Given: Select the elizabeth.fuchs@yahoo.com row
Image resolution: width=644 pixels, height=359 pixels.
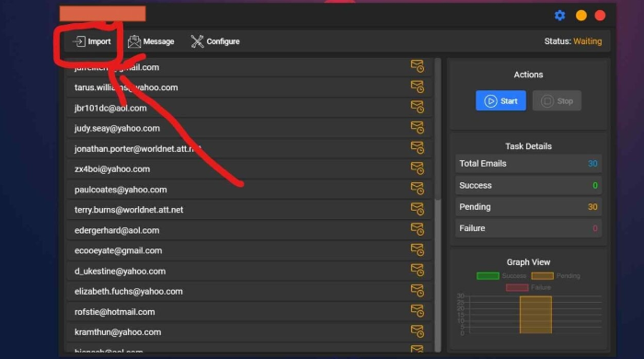Looking at the screenshot, I should 249,292.
